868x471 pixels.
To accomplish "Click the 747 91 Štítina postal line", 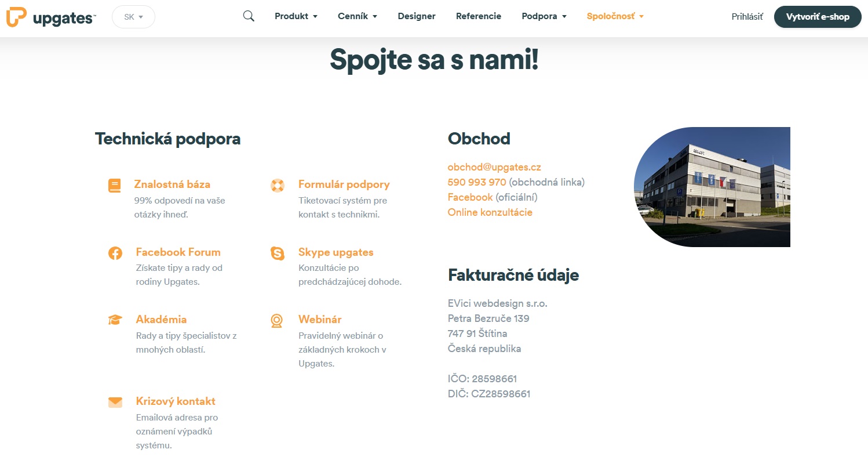I will pyautogui.click(x=477, y=334).
